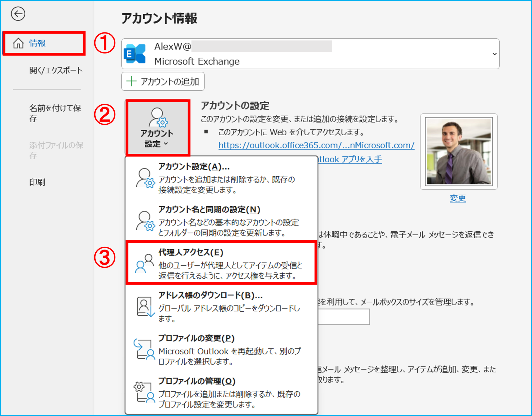Open the アカウント設定 dropdown button
The image size is (532, 416).
pyautogui.click(x=157, y=128)
